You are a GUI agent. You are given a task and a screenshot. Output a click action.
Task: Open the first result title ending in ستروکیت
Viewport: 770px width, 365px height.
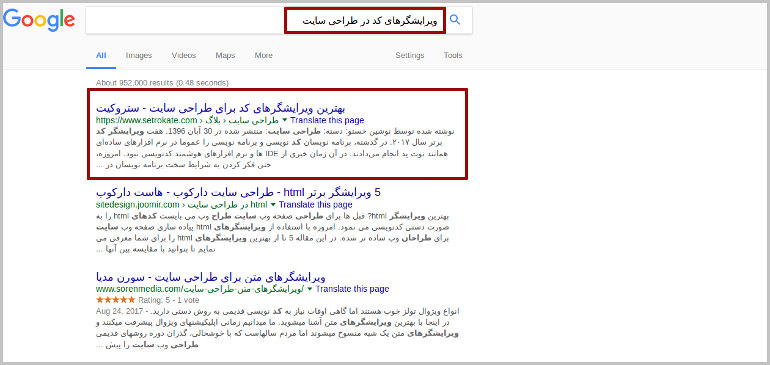point(220,108)
